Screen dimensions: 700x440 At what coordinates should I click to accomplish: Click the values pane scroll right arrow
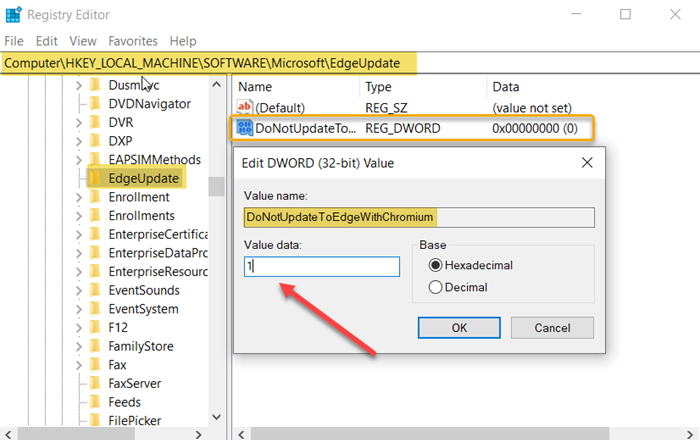(x=690, y=434)
